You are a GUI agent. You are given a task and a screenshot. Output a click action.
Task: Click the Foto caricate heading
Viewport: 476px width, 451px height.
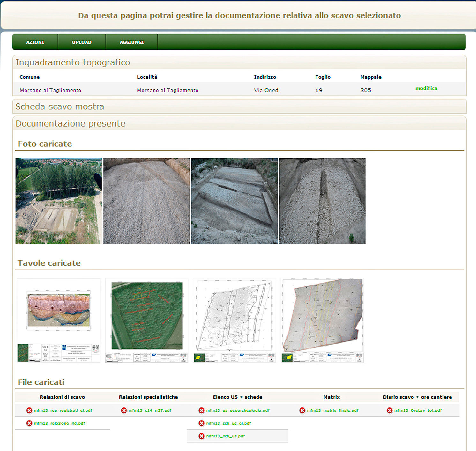(x=45, y=144)
